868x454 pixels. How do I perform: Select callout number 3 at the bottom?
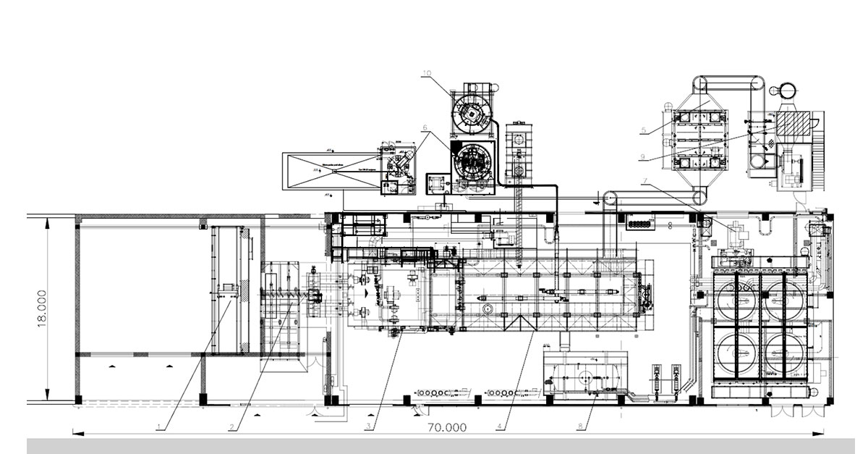click(x=368, y=426)
